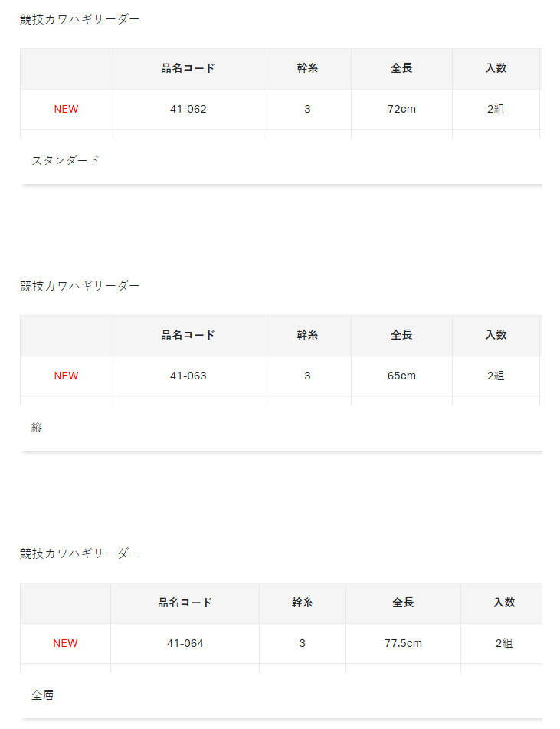The height and width of the screenshot is (729, 560).
Task: Click the スタンダード type label
Action: [66, 160]
